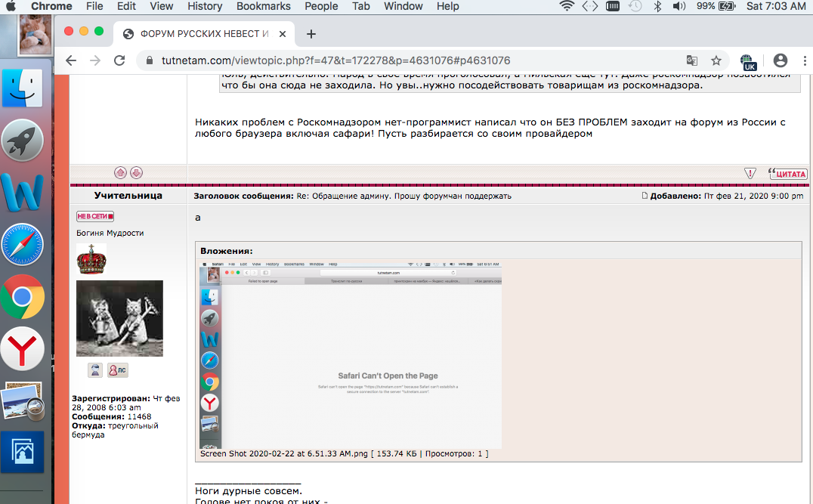Open Учительница's profile via the profile icon

pos(95,369)
